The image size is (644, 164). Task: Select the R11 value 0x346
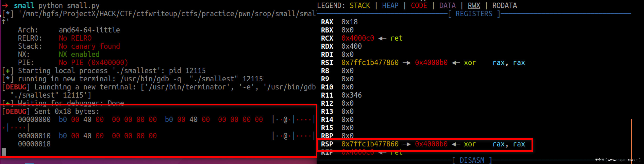(x=351, y=95)
